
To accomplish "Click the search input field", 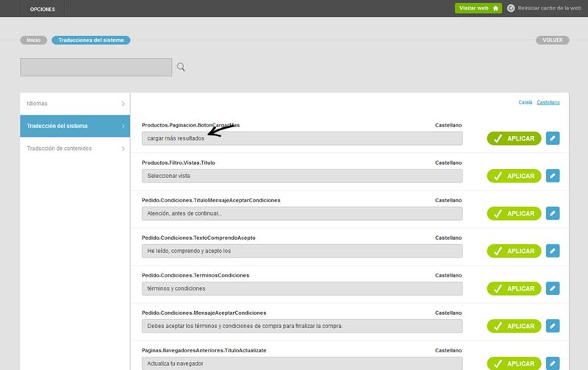I will pyautogui.click(x=96, y=67).
